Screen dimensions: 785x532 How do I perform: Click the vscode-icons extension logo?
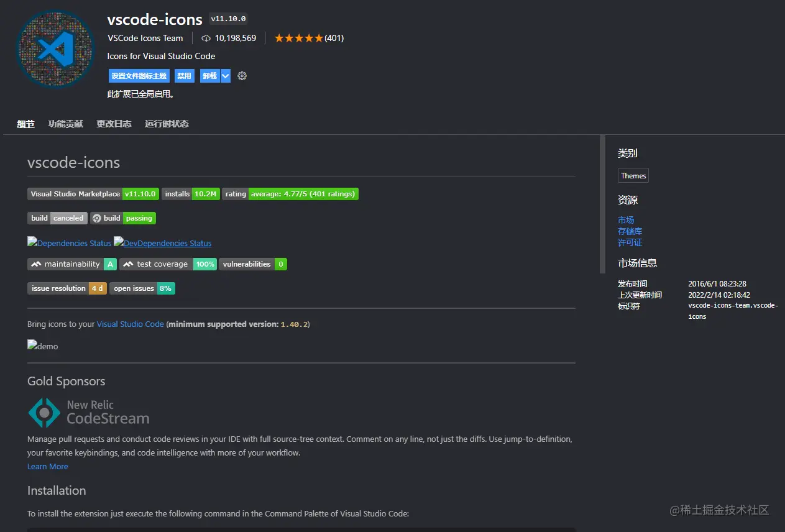[54, 49]
